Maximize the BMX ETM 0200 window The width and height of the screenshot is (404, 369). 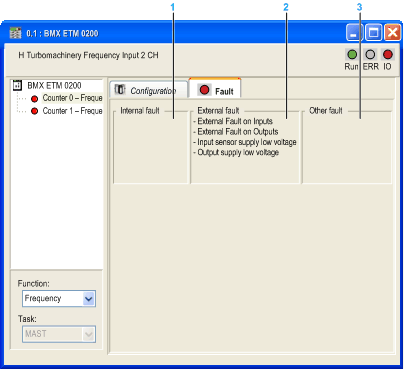tap(373, 33)
